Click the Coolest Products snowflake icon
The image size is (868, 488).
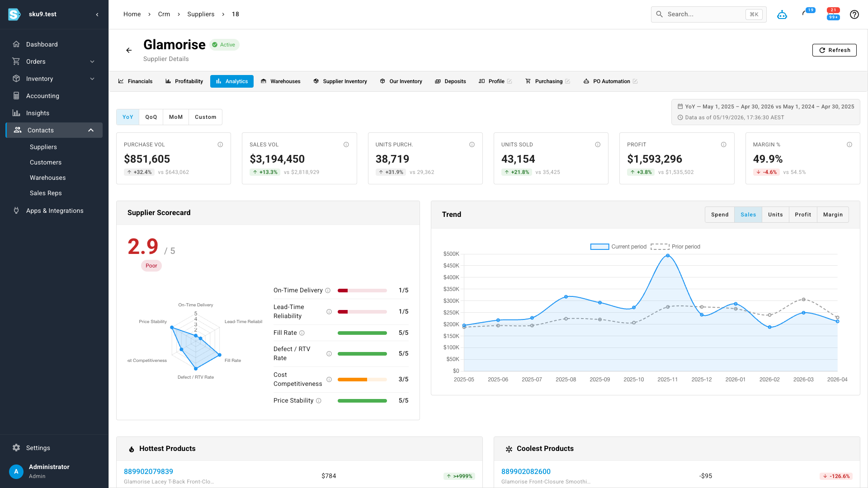tap(509, 449)
